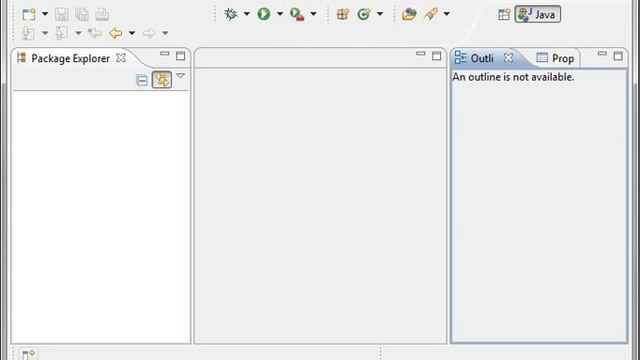
Task: Click the Open Perspective icon
Action: [x=504, y=15]
